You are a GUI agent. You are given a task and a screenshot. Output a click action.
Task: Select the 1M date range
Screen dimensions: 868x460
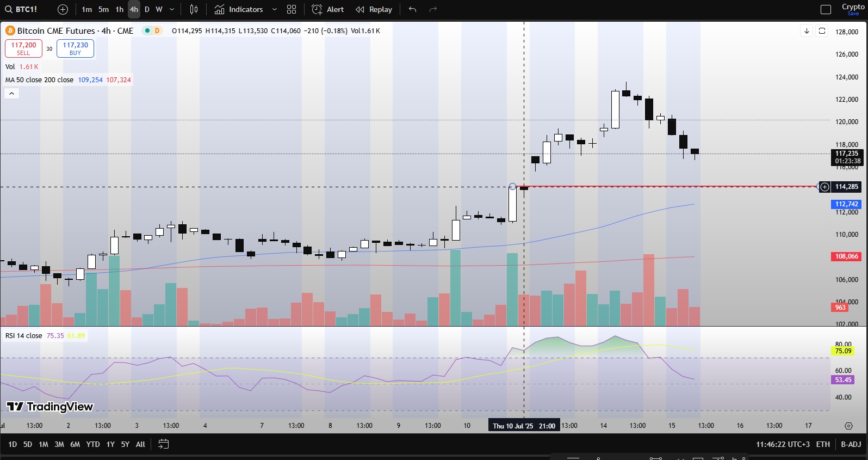pos(44,444)
